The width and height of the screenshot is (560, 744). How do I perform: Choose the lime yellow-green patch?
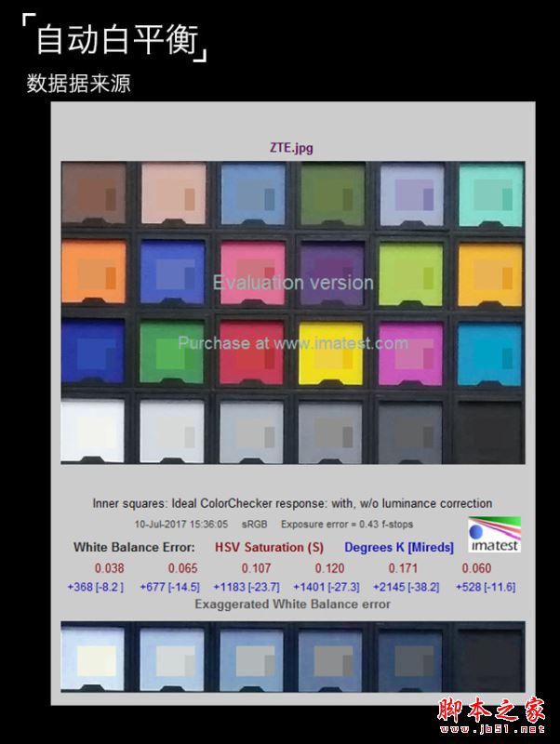[x=411, y=273]
